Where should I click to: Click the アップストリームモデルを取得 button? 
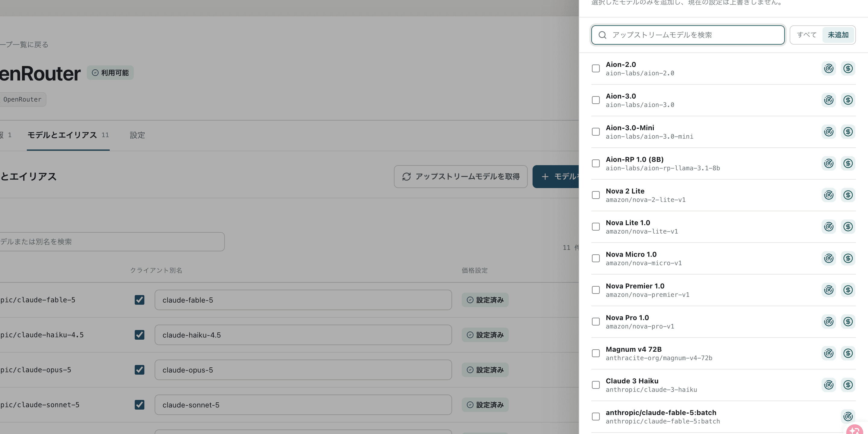(x=461, y=177)
